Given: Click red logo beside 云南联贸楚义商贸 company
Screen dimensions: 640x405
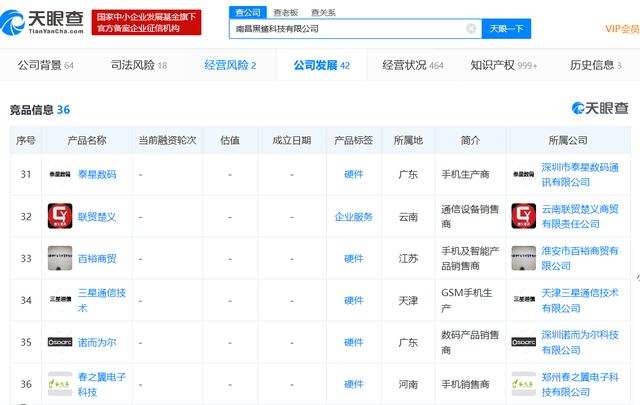Looking at the screenshot, I should click(x=524, y=216).
